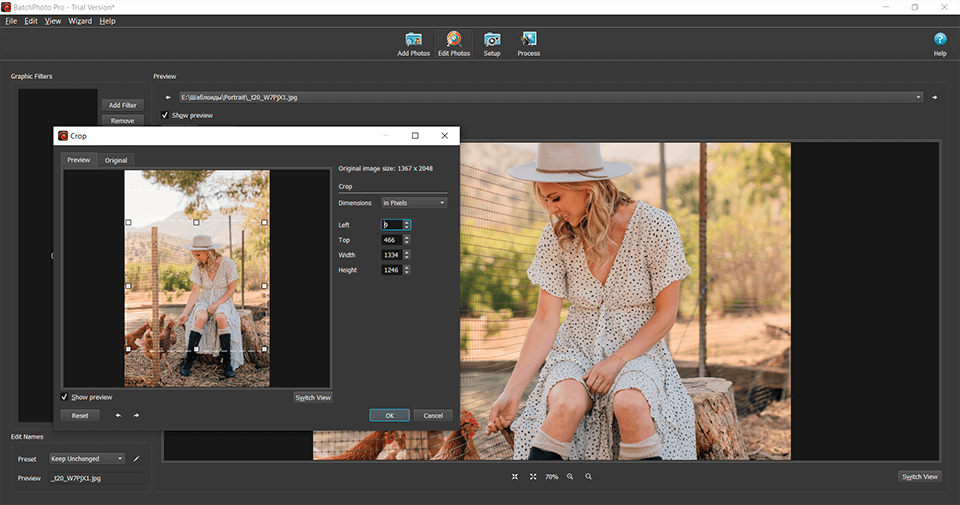The height and width of the screenshot is (505, 960).
Task: Click the outward-arrows expand icon below preview
Action: (533, 476)
